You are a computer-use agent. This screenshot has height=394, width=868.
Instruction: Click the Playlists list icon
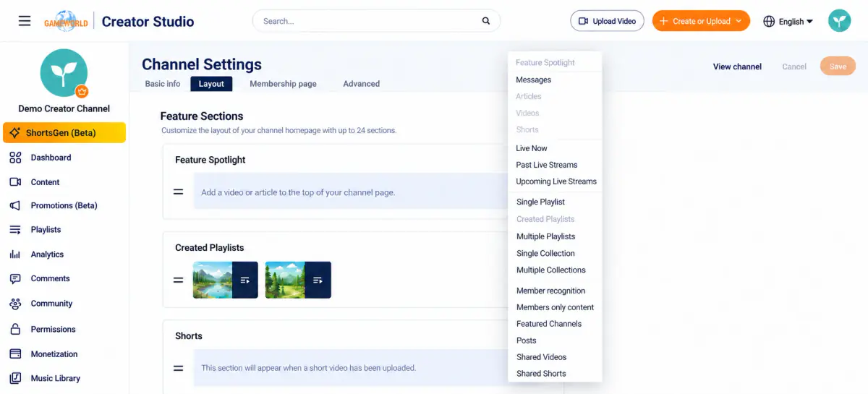click(x=15, y=230)
